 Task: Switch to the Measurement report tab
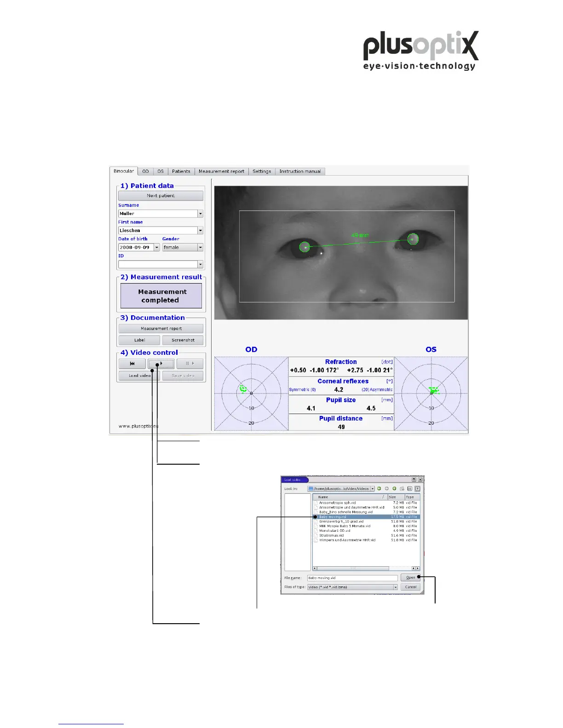[221, 171]
